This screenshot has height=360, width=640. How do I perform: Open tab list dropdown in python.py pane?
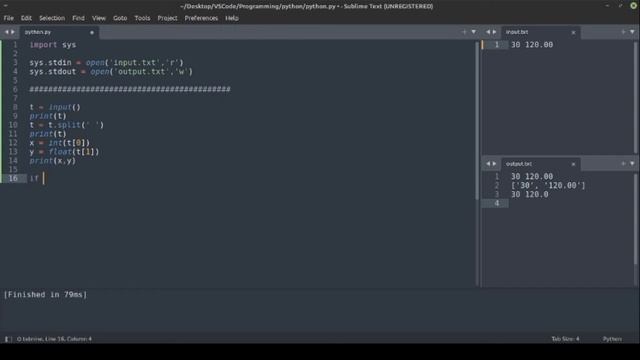coord(473,32)
